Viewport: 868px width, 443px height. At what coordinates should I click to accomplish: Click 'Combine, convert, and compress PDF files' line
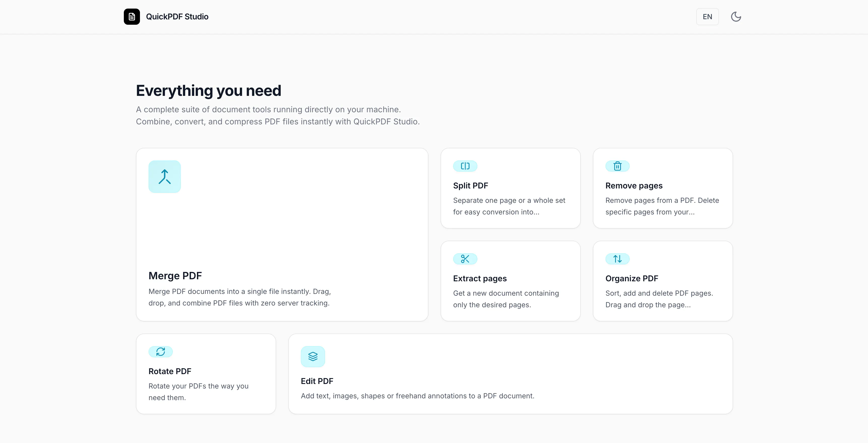(278, 121)
